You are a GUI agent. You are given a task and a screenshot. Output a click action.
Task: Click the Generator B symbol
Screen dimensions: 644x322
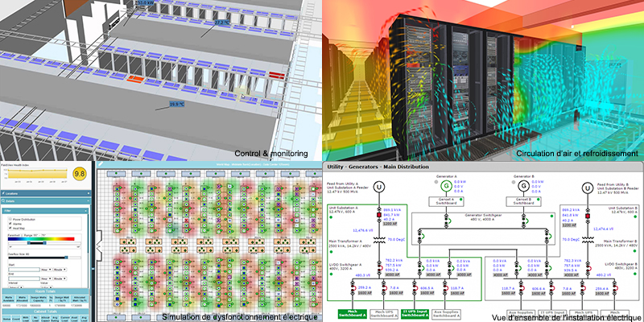[524, 186]
